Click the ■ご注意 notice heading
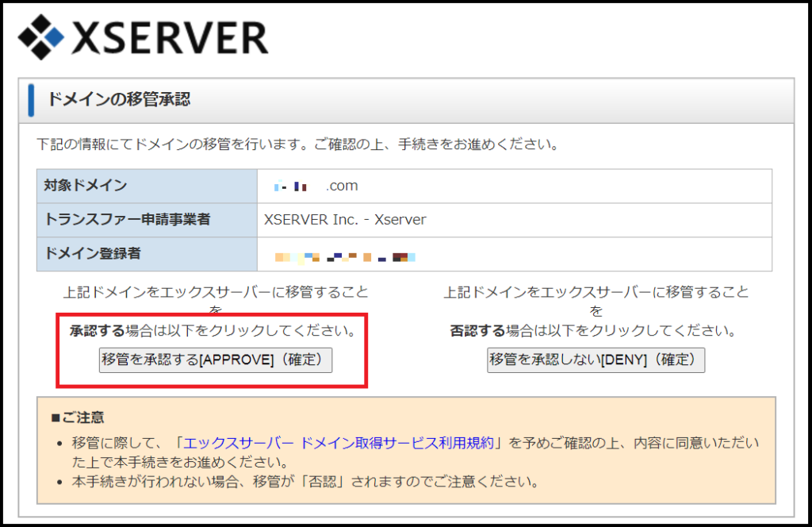Viewport: 812px width, 527px height. coord(78,417)
